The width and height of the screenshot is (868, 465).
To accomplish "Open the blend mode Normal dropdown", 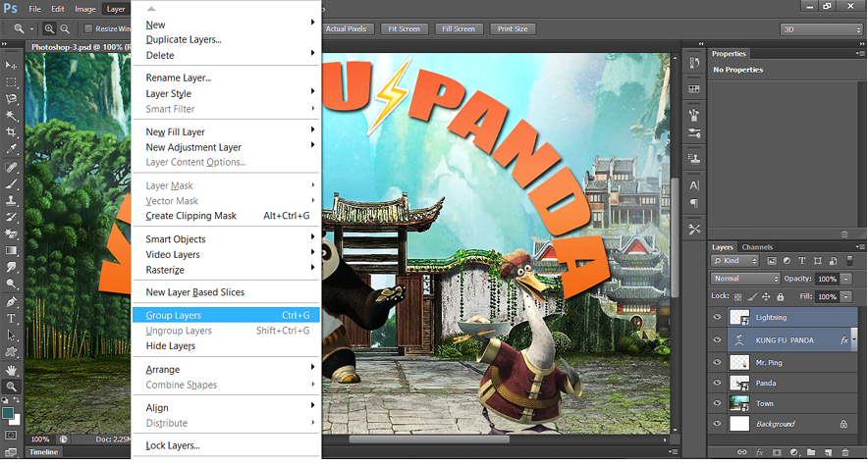I will 745,279.
